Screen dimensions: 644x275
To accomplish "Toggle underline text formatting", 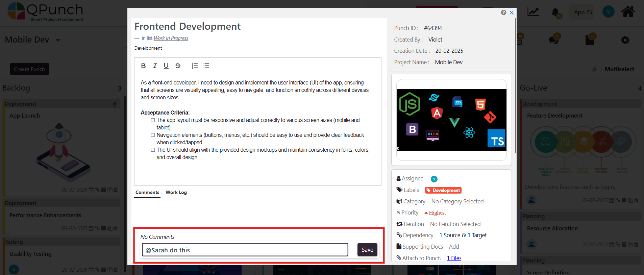I will coord(166,66).
